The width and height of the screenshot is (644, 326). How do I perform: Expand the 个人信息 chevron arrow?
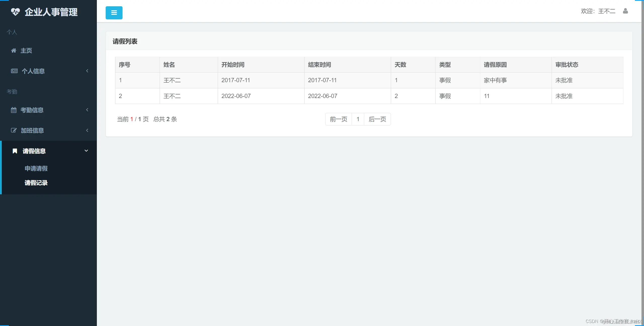click(x=87, y=71)
